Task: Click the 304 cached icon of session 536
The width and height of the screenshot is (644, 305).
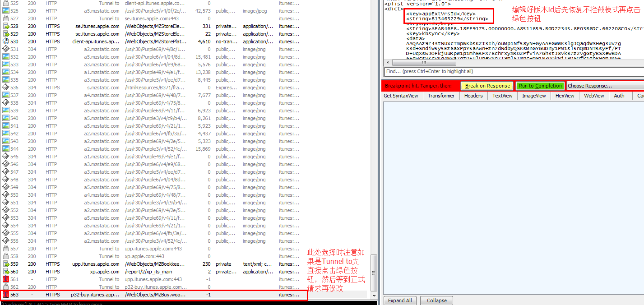Action: pos(6,88)
